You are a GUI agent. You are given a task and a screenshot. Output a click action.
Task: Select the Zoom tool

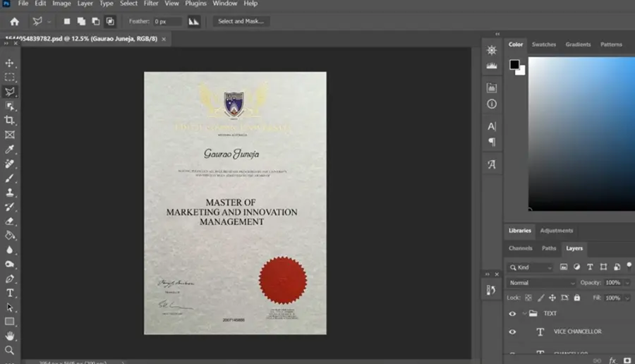[x=9, y=350]
